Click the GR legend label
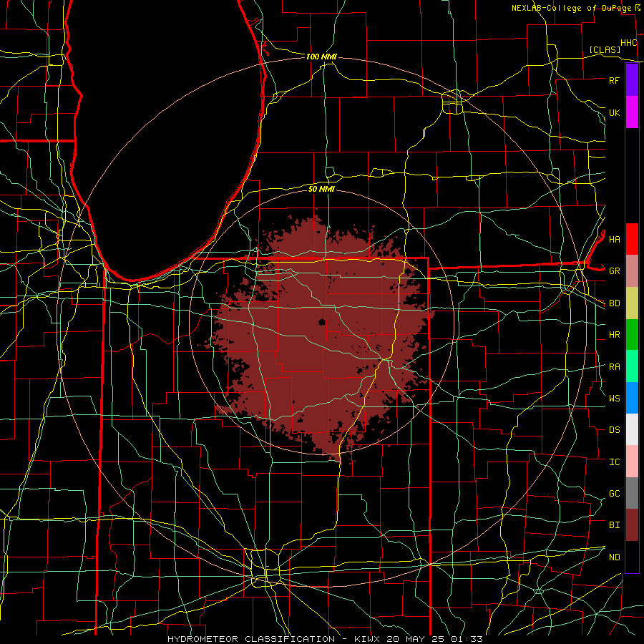644x644 pixels. (x=614, y=271)
